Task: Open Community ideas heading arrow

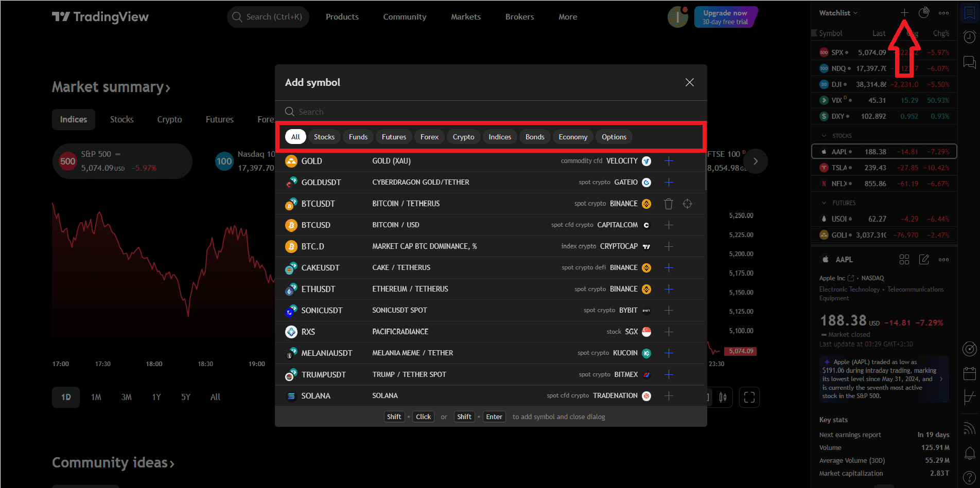Action: click(x=172, y=464)
